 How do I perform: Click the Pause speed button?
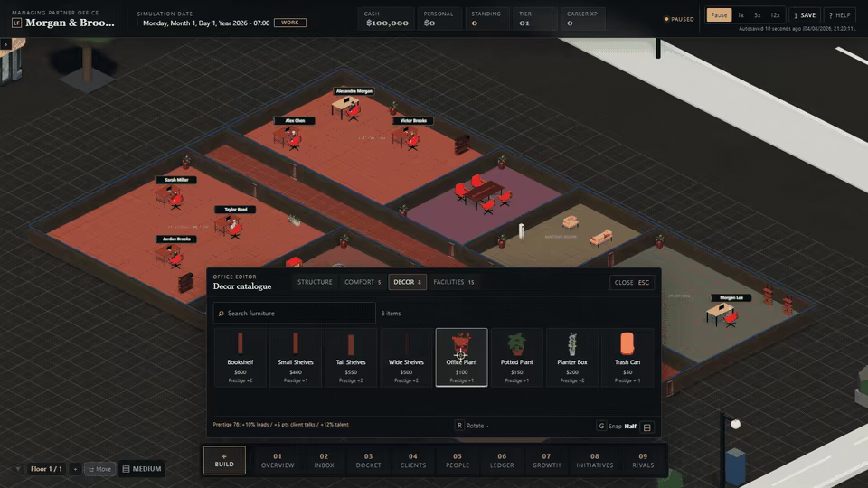(x=719, y=15)
